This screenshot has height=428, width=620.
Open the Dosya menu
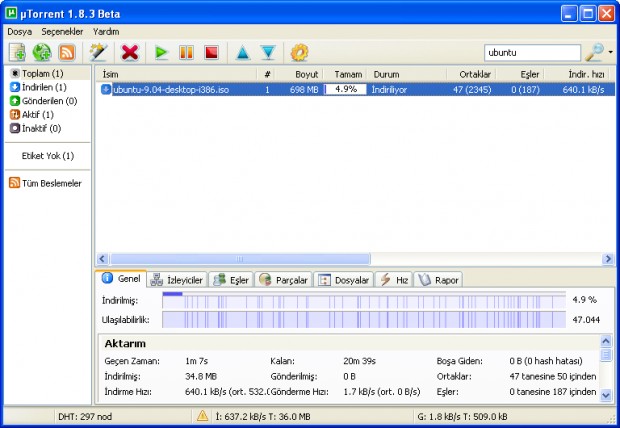pyautogui.click(x=19, y=32)
